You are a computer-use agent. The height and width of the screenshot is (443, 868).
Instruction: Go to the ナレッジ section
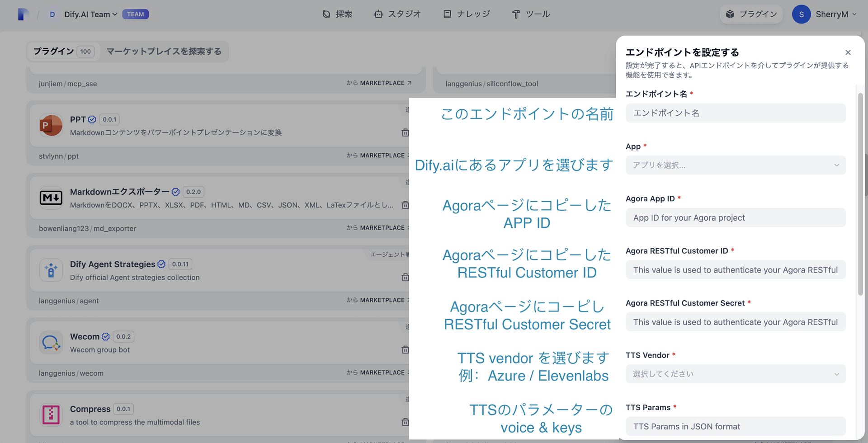[467, 14]
